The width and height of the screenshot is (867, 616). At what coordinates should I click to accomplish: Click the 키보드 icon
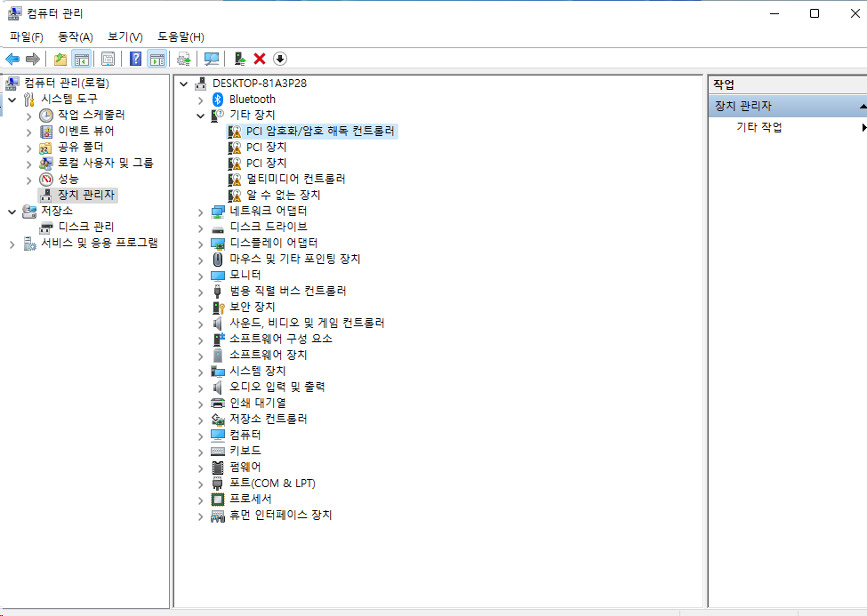[218, 452]
